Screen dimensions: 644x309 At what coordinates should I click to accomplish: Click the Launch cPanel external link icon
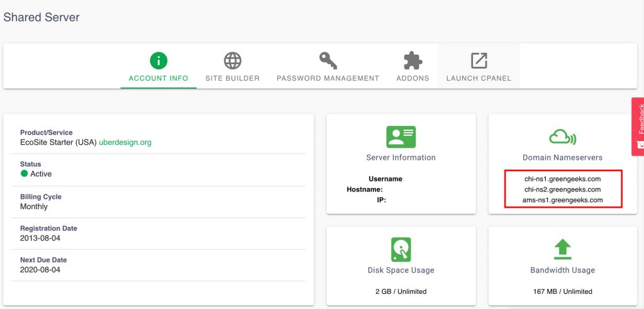(x=479, y=60)
